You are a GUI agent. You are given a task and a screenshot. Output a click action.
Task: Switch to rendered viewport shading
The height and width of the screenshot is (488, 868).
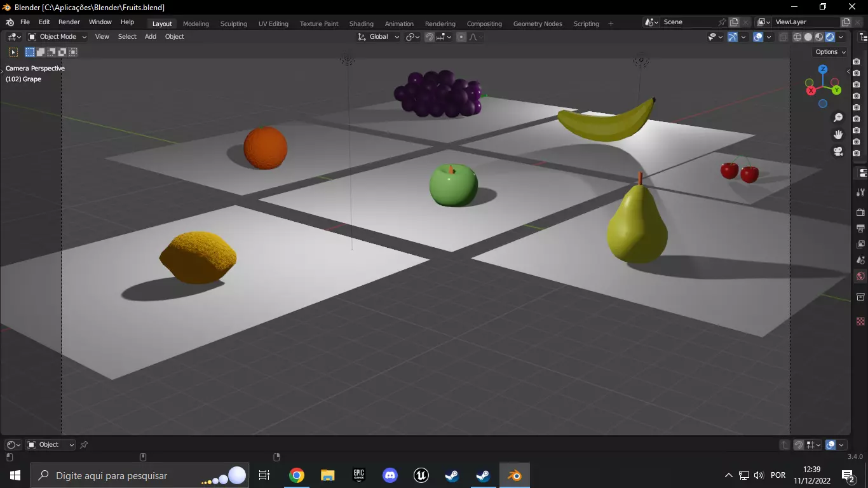point(830,37)
